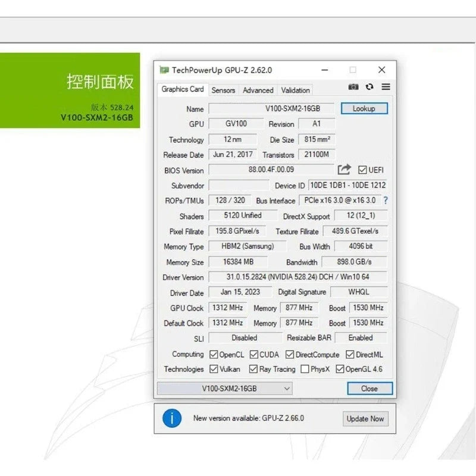Click the Pixel Fillrate field 195.8 GPixel/s
The width and height of the screenshot is (476, 476).
(237, 231)
